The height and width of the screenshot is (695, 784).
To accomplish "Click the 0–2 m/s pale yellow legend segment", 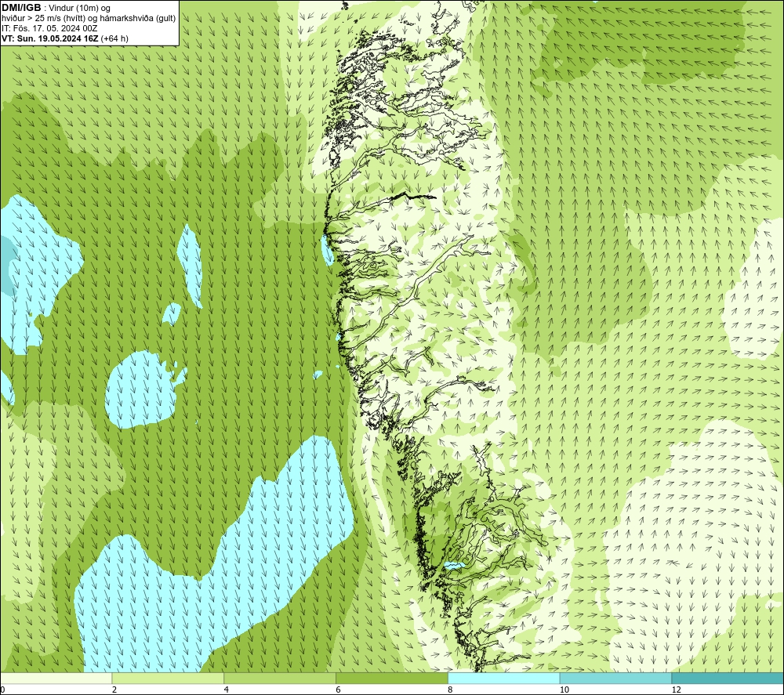I will click(56, 679).
